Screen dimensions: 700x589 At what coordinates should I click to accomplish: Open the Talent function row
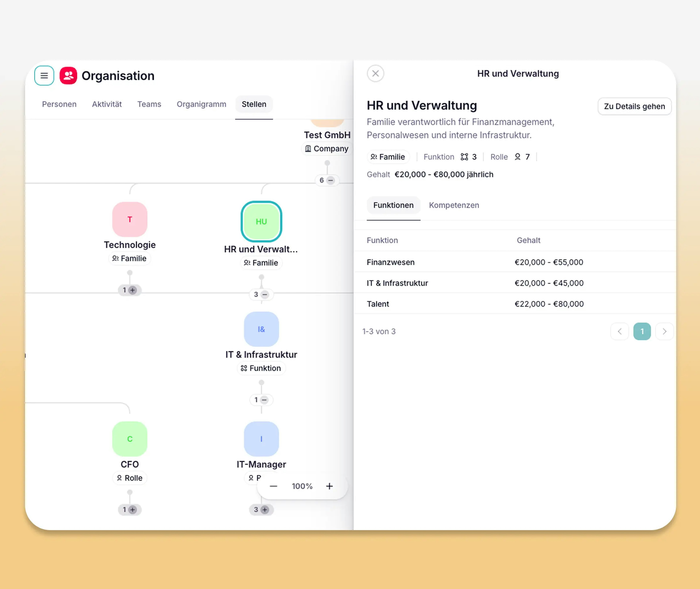tap(378, 304)
